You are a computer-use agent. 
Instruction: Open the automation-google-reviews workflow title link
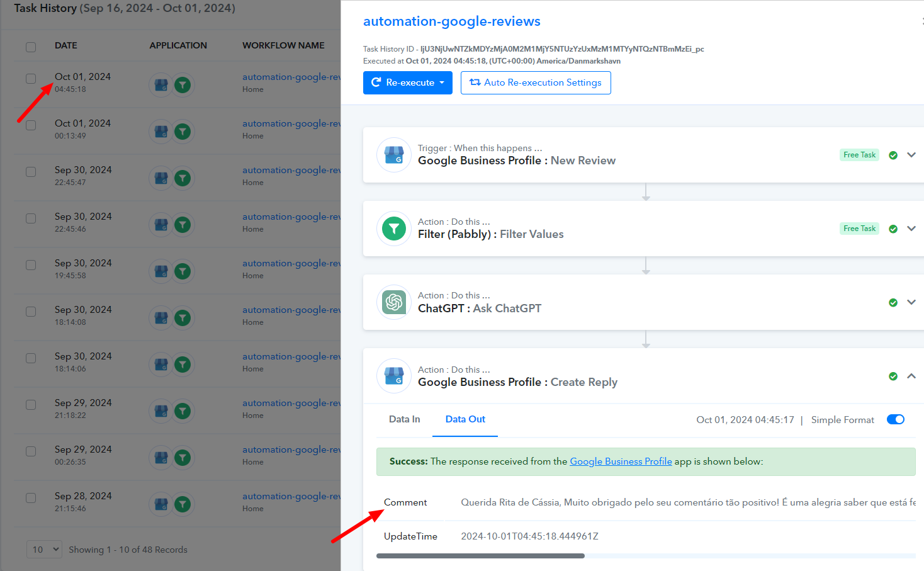[451, 21]
